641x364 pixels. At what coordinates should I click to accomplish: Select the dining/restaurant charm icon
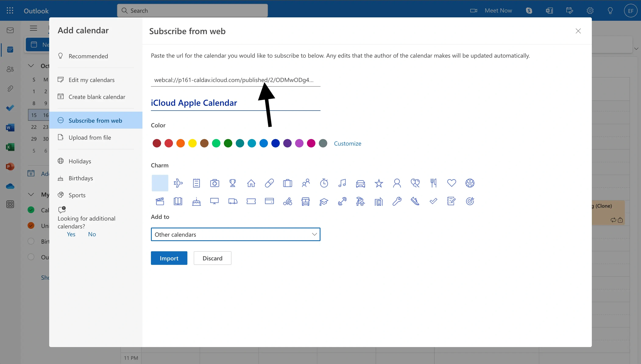tap(433, 183)
